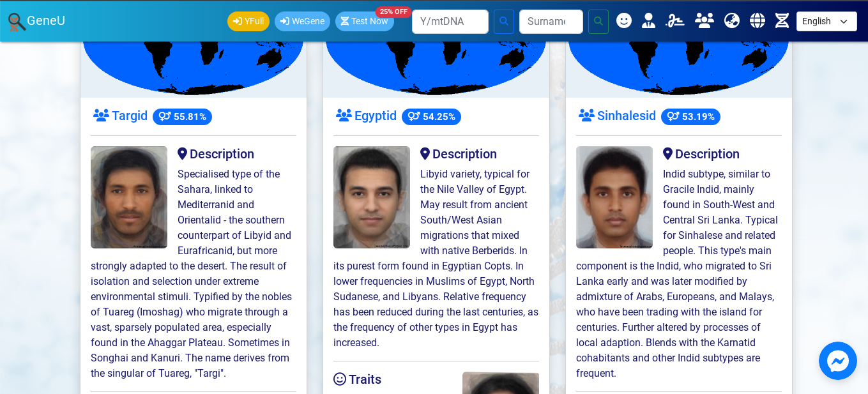Click the Description heading in Egyptid card
This screenshot has width=868, height=394.
coord(464,154)
